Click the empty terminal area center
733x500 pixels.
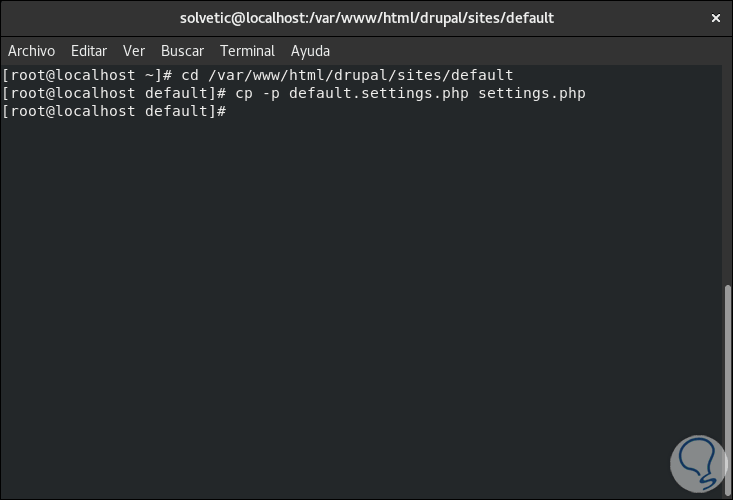[360, 300]
